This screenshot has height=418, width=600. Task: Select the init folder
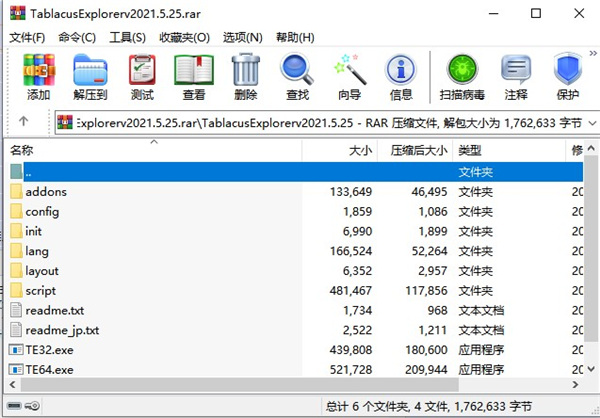tap(295, 231)
